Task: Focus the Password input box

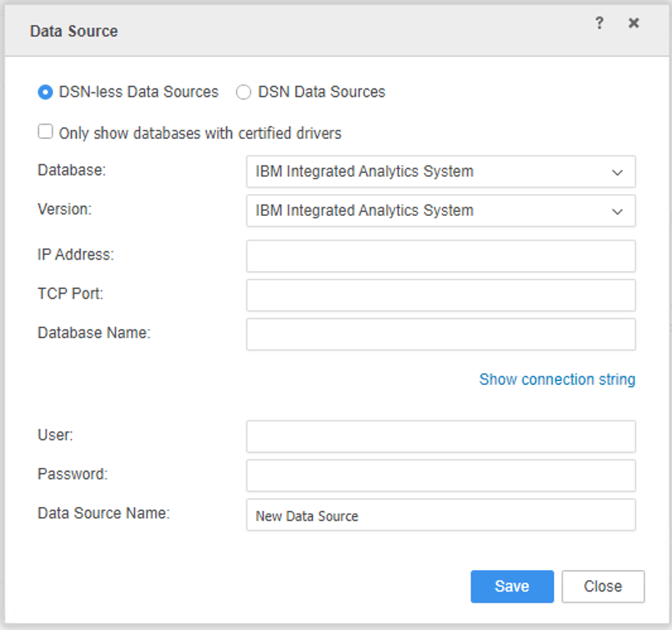Action: tap(441, 476)
